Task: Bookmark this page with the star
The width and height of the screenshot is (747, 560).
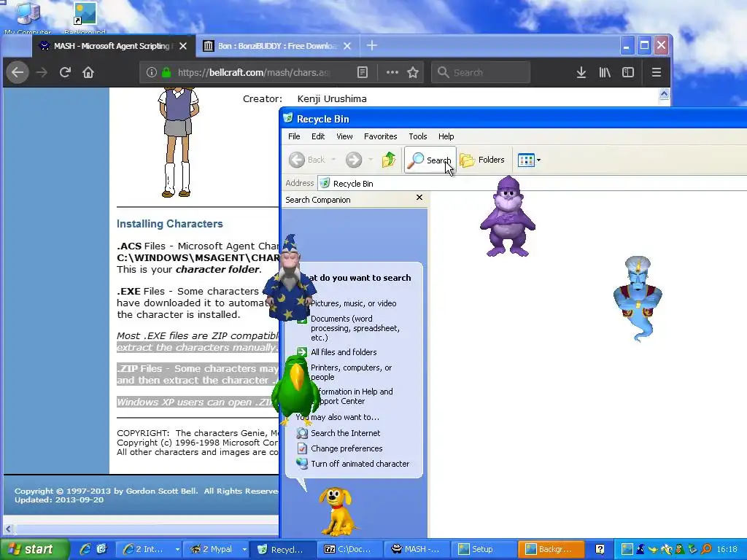Action: tap(413, 72)
